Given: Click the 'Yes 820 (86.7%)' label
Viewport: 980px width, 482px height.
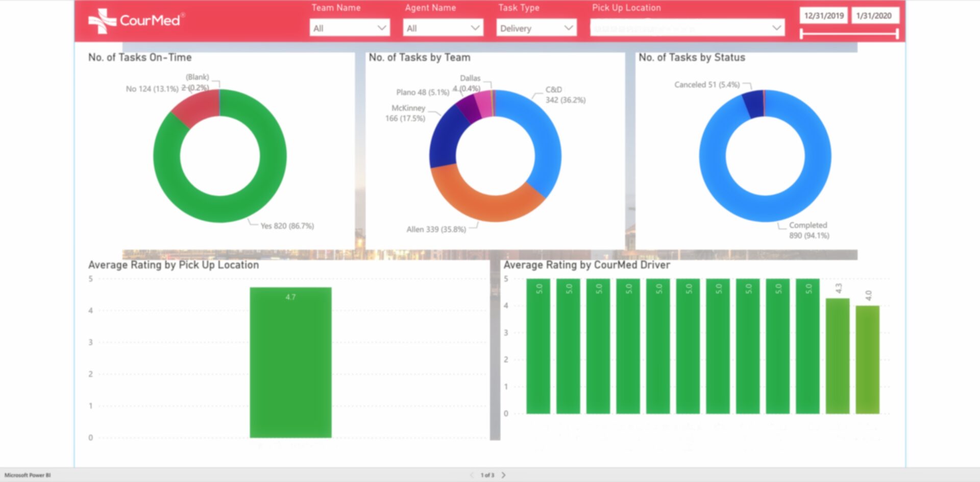Looking at the screenshot, I should [287, 226].
